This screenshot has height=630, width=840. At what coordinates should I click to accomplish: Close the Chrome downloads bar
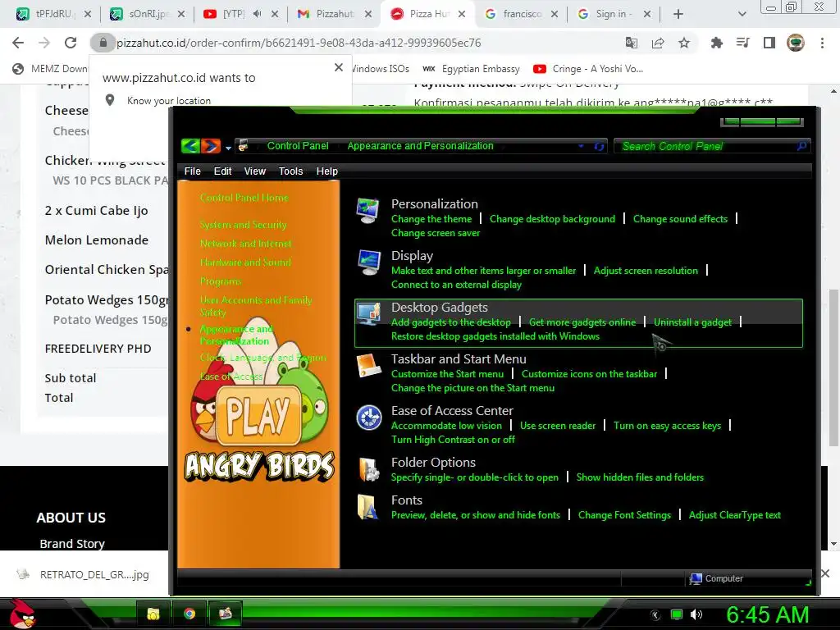click(825, 573)
